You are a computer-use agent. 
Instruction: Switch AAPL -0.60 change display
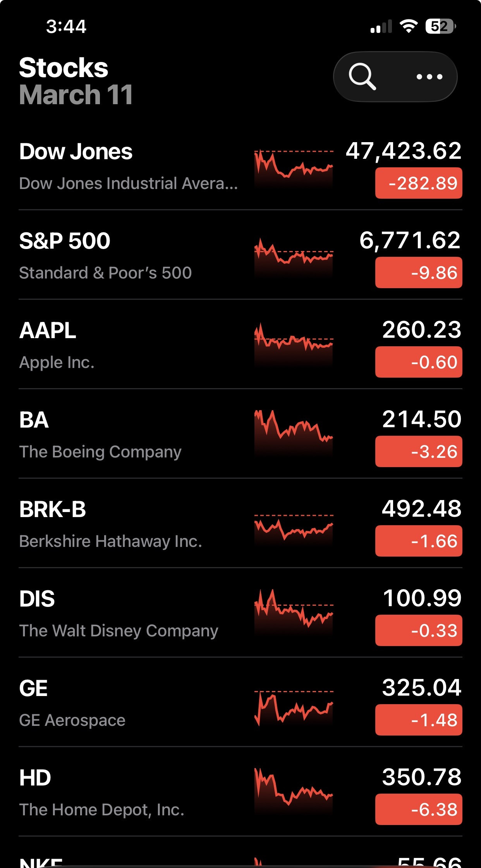(418, 362)
